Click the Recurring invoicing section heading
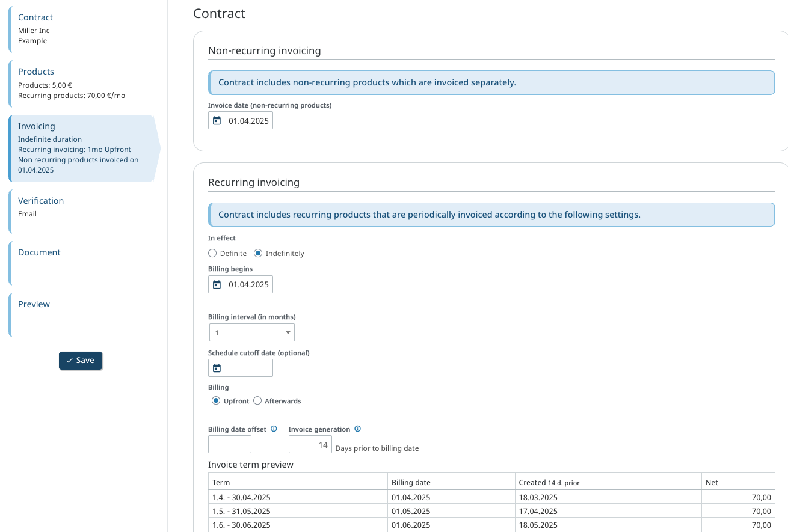 click(x=254, y=182)
